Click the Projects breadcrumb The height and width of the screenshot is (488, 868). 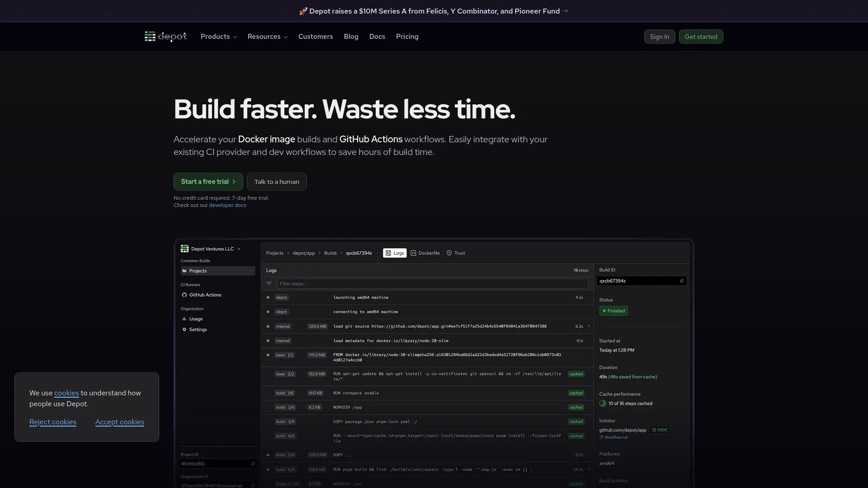tap(275, 253)
